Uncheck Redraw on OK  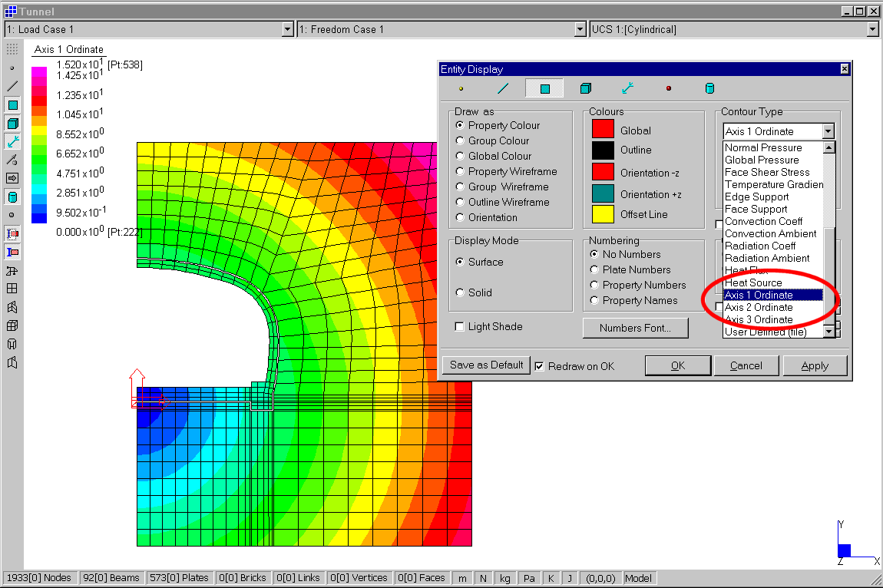(540, 366)
